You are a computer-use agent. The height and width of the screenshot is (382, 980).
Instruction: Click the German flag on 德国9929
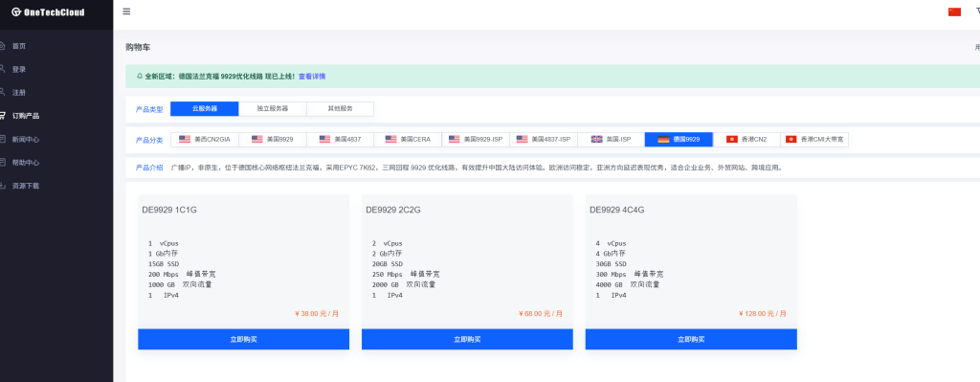(664, 140)
